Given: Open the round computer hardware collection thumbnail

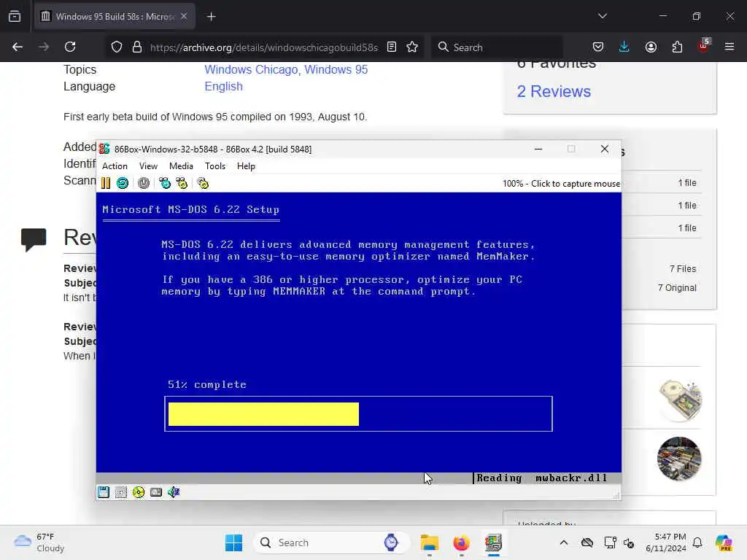Looking at the screenshot, I should (679, 459).
